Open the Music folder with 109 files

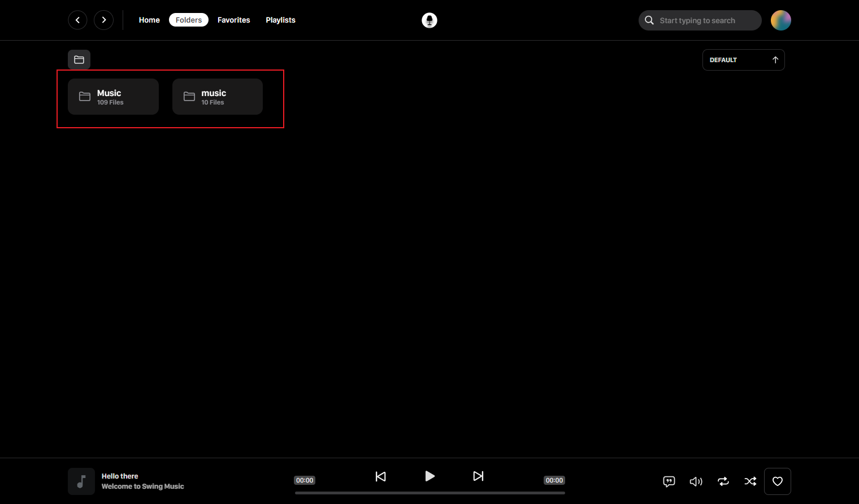point(113,97)
